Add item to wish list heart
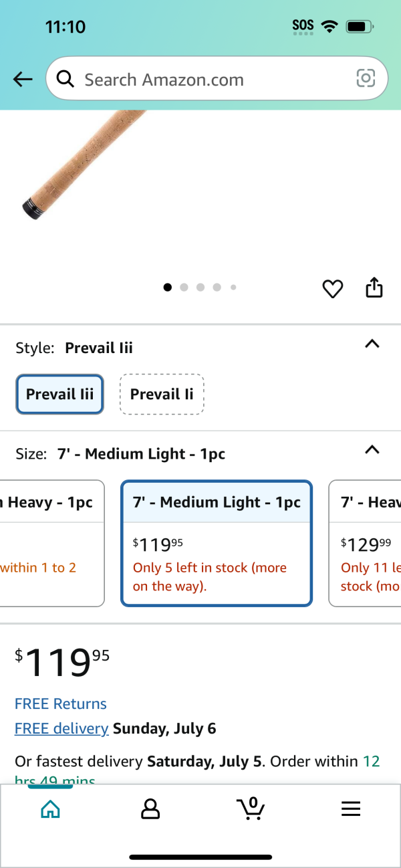 coord(332,289)
